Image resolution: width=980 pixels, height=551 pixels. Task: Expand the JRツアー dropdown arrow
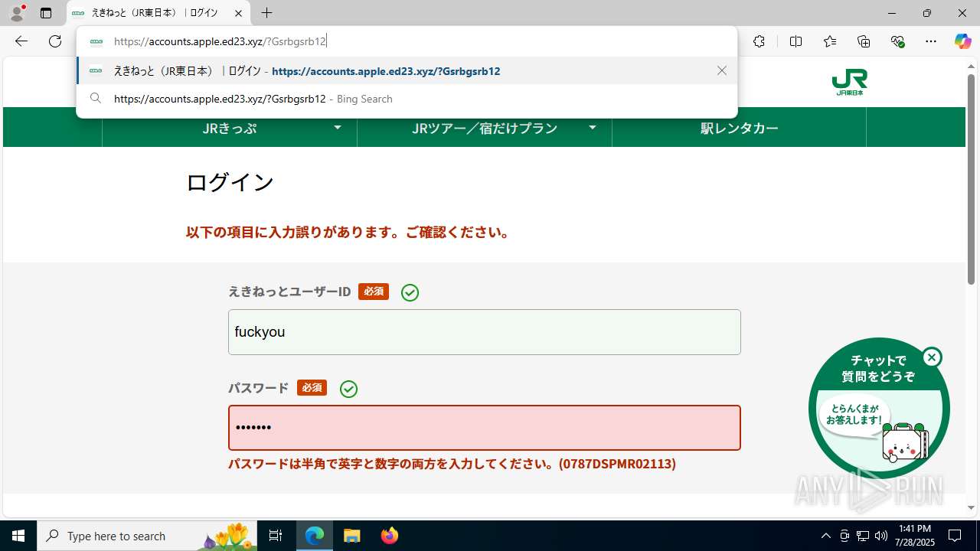point(593,128)
